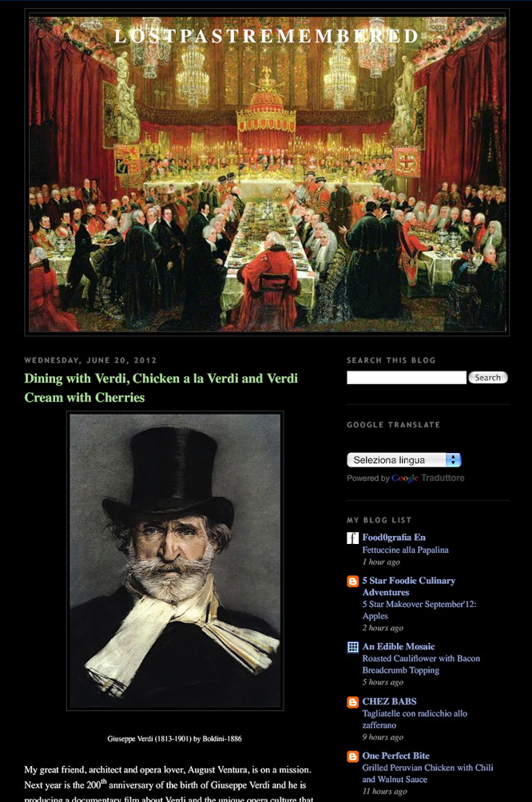Visit the CHEZ BABS blog link

click(x=389, y=701)
